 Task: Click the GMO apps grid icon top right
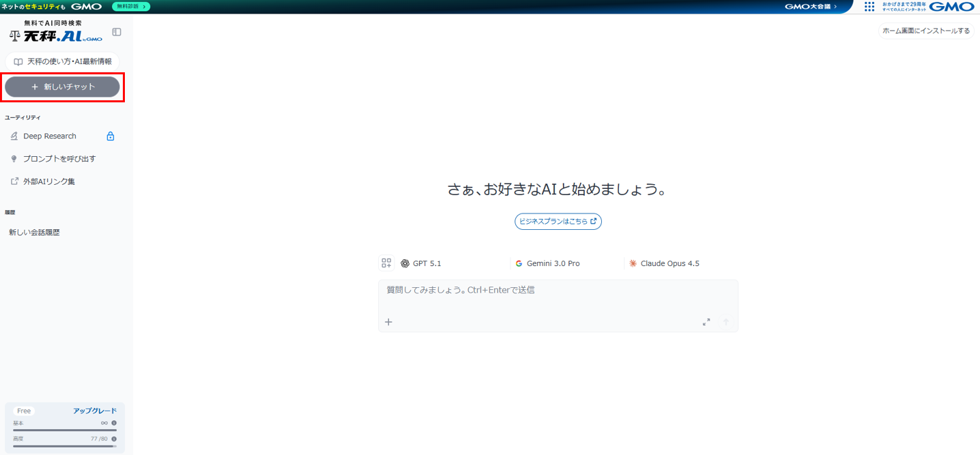[869, 6]
